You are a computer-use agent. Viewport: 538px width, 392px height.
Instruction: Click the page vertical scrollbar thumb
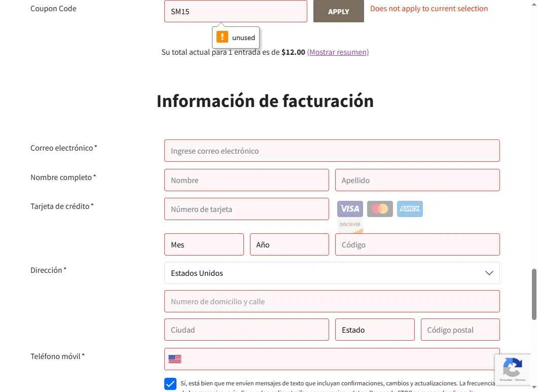534,294
